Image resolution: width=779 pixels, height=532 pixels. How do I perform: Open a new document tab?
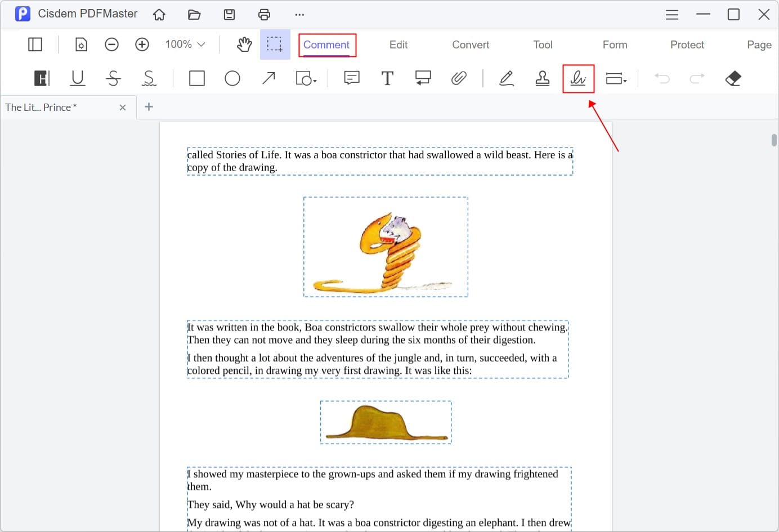[149, 107]
